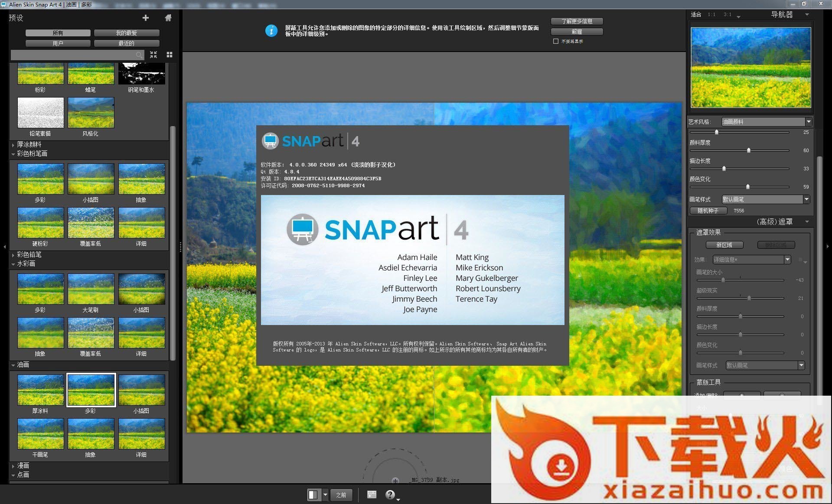832x504 pixels.
Task: Click the 解雇 dismiss button
Action: point(577,32)
